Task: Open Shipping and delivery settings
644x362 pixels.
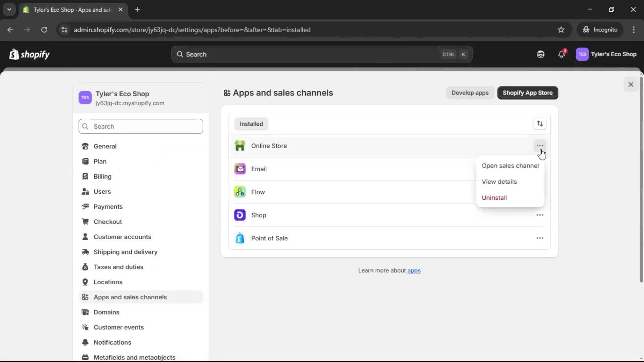Action: pos(126,252)
